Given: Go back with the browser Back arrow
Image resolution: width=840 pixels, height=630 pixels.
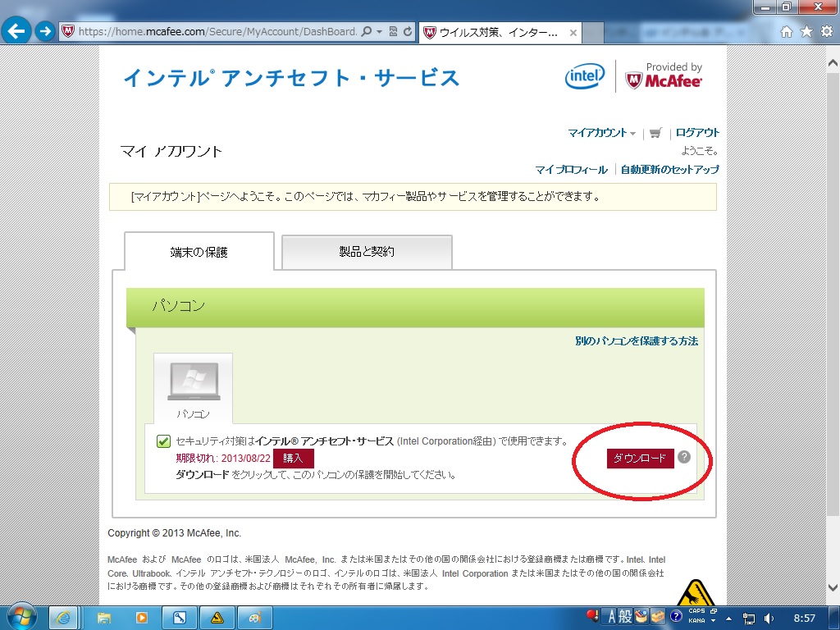Looking at the screenshot, I should tap(16, 31).
